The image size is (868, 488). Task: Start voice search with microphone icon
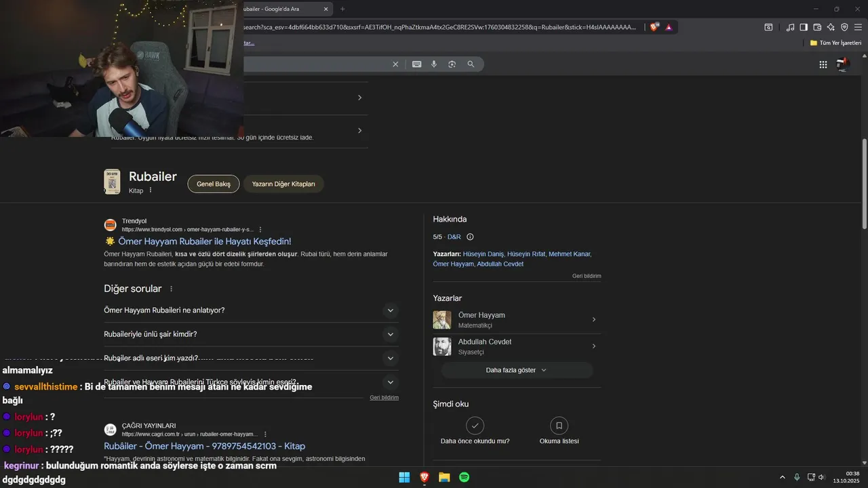click(434, 64)
